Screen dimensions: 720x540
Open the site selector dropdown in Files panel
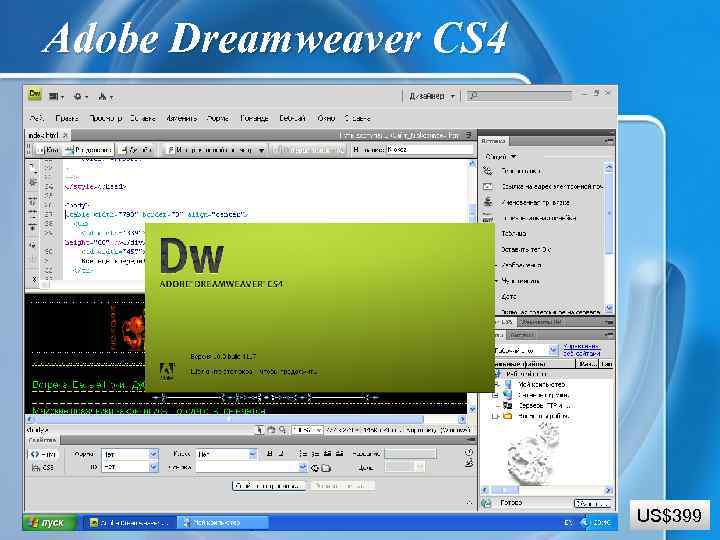click(553, 350)
